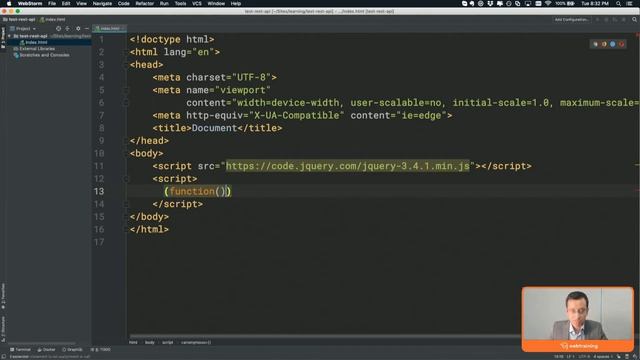Click html crumb in editor breadcrumbs
The height and width of the screenshot is (360, 640).
point(133,342)
